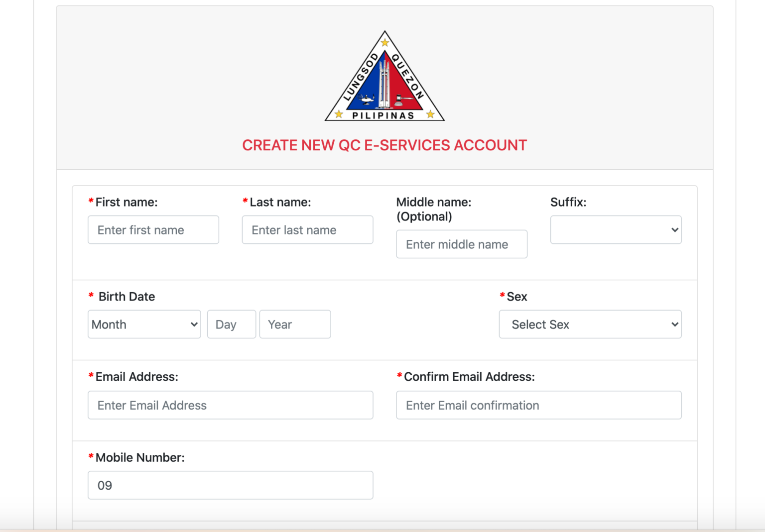The height and width of the screenshot is (532, 765).
Task: Select the Day input for Birth Date
Action: [x=231, y=324]
